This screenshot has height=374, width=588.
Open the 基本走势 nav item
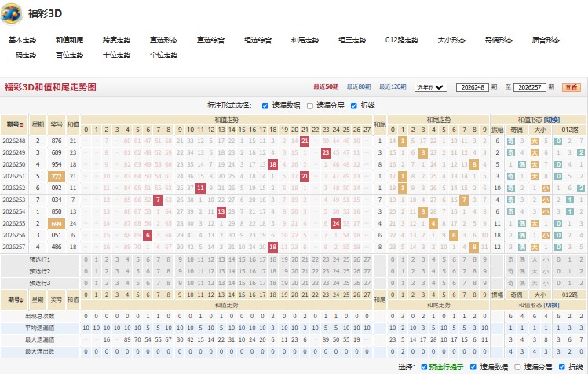tap(23, 40)
